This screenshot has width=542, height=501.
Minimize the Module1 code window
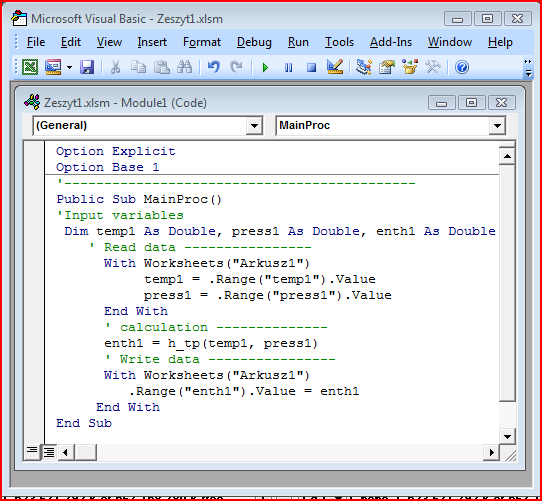click(441, 103)
